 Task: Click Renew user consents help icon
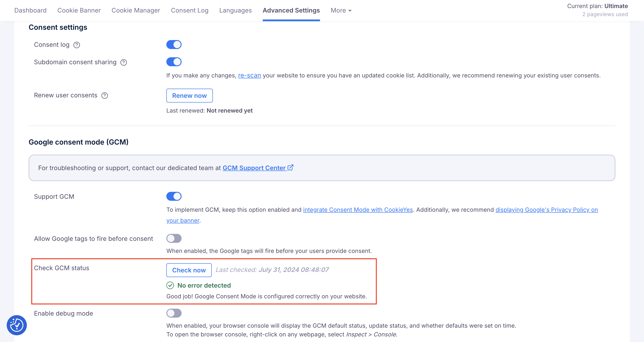tap(104, 96)
